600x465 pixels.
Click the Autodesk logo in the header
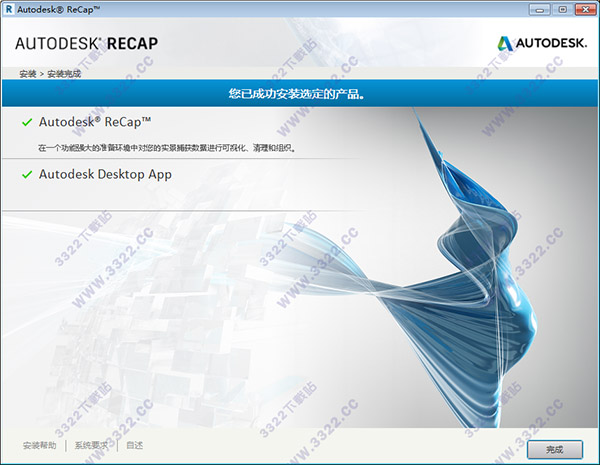point(542,43)
